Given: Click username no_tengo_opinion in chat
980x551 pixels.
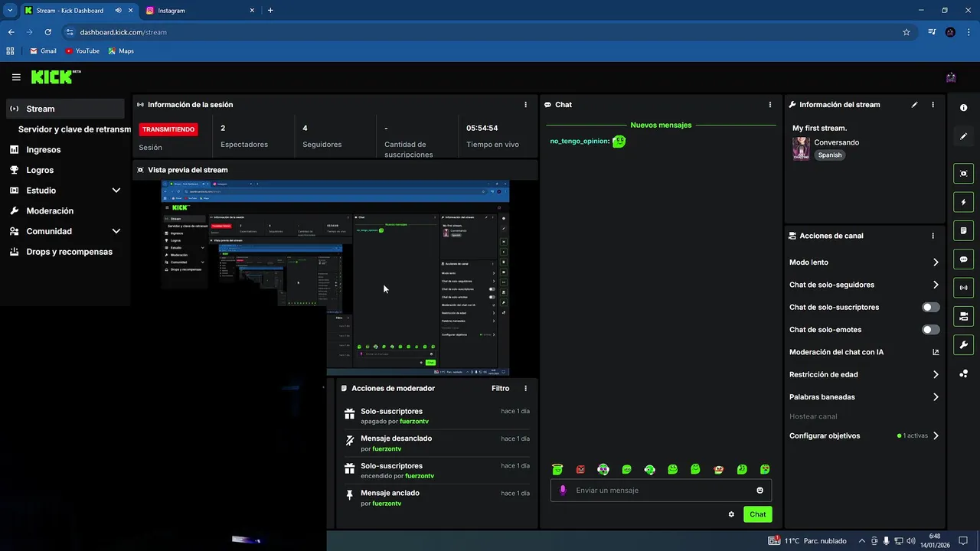Looking at the screenshot, I should tap(580, 142).
